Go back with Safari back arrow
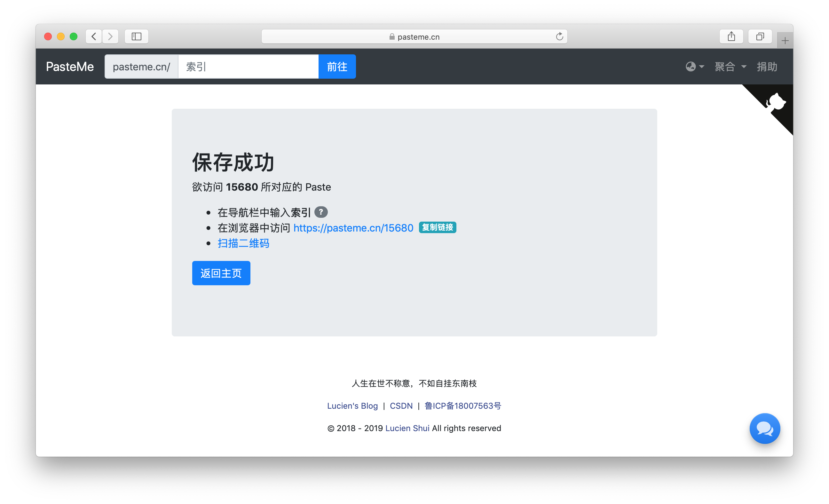The image size is (829, 504). coord(94,36)
